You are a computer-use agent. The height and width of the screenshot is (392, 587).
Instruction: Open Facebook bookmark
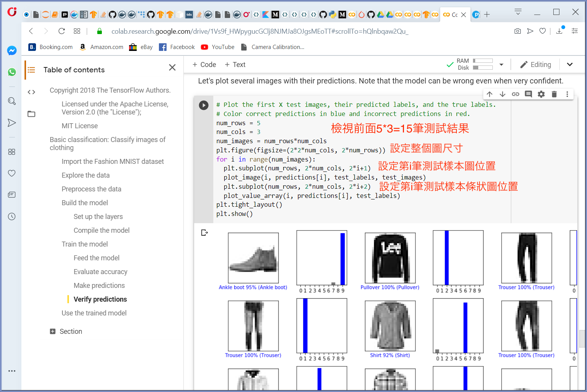(x=177, y=47)
